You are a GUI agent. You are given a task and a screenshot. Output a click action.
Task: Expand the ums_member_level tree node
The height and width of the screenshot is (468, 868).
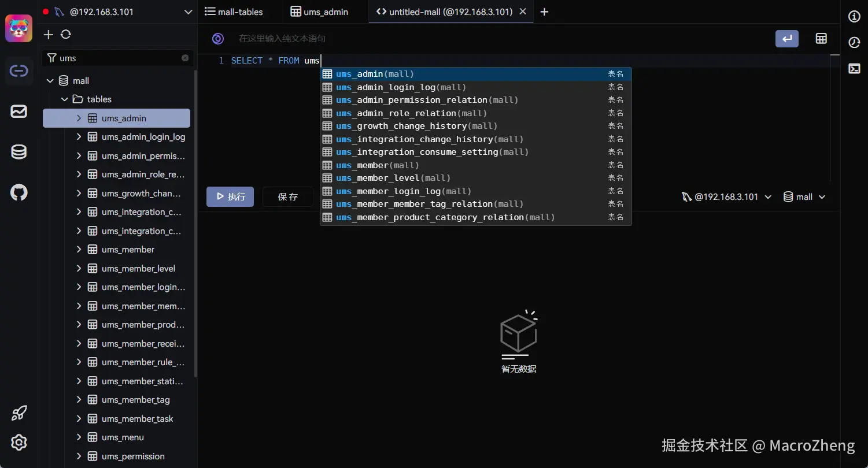coord(79,269)
